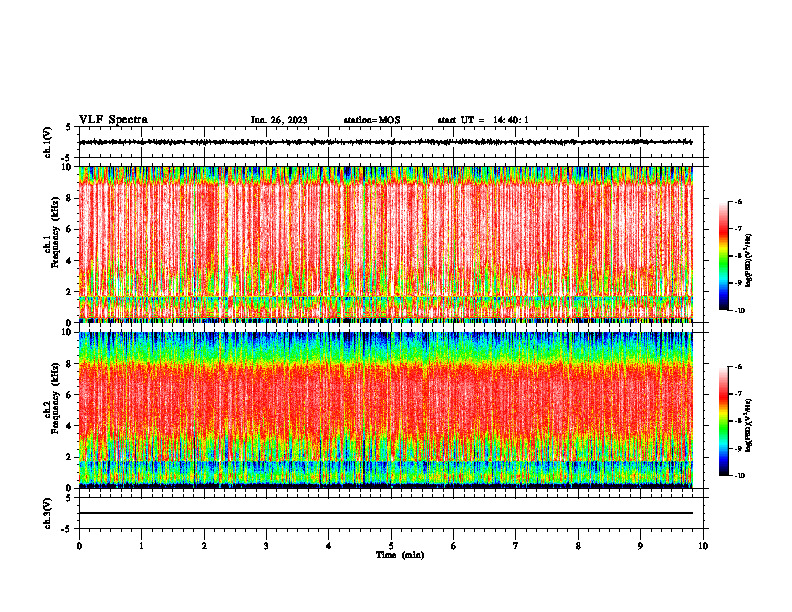Click time axis tick label "2"

(x=204, y=546)
